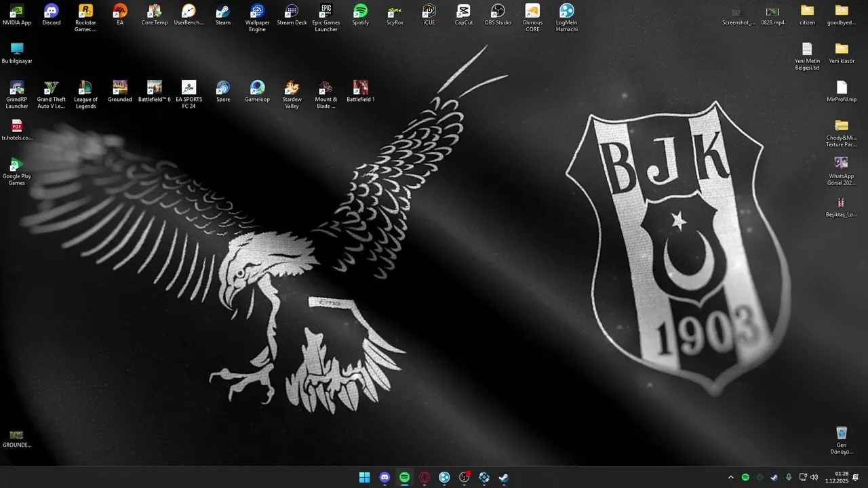The width and height of the screenshot is (868, 488).
Task: Open the Core Temp shortcut
Action: click(x=155, y=15)
